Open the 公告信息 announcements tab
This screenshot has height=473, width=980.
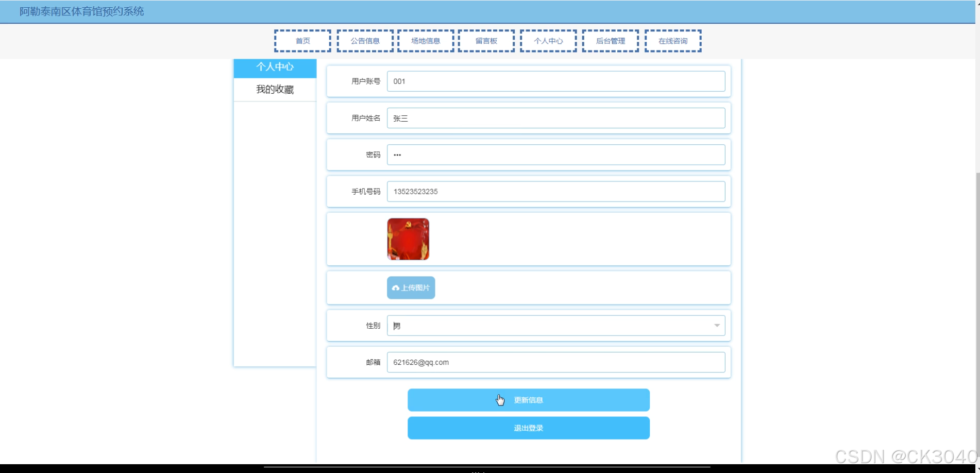pos(365,41)
